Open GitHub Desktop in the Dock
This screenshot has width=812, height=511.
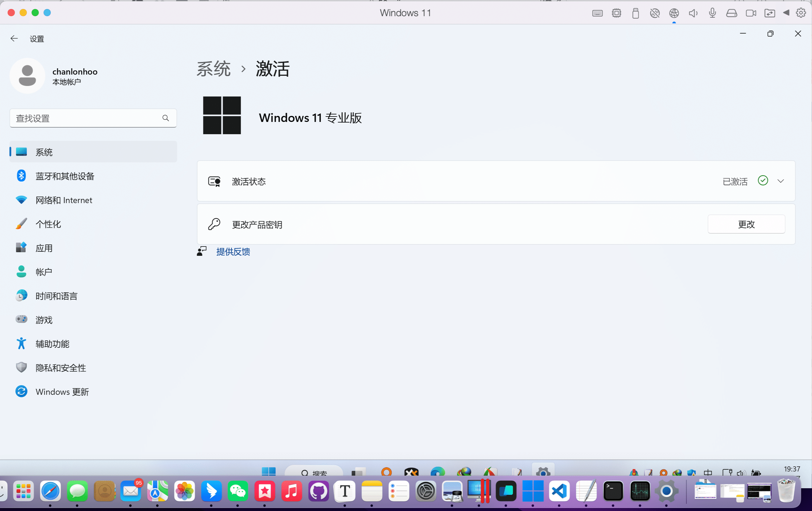pos(318,491)
